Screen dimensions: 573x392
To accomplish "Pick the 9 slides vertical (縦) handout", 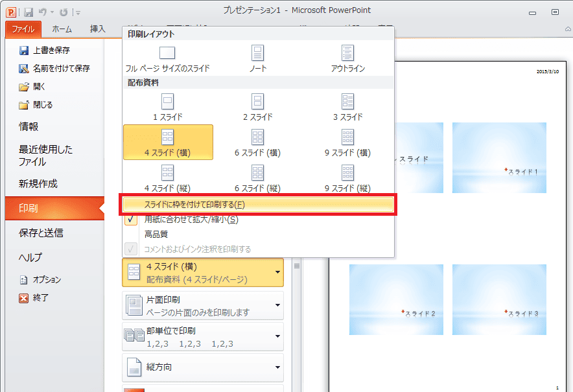I will (348, 178).
